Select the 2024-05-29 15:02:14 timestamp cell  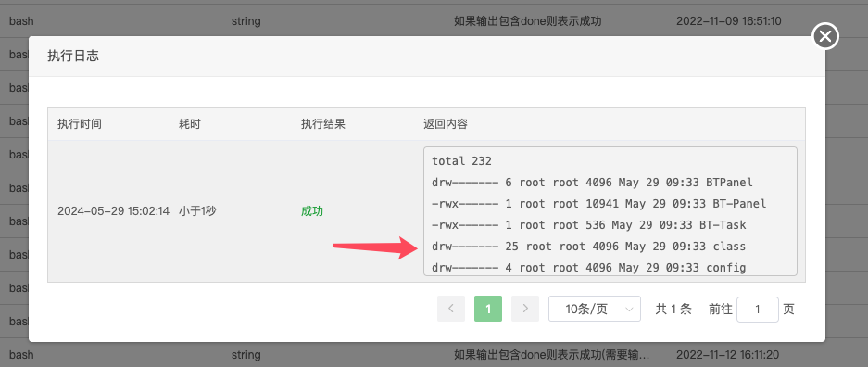(x=114, y=211)
